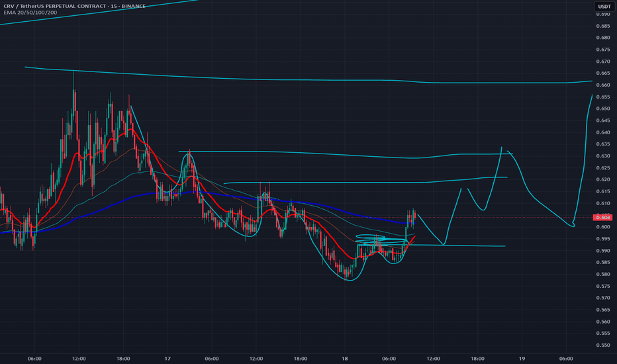The image size is (617, 364).
Task: Click the 0.640 price axis label
Action: click(603, 132)
